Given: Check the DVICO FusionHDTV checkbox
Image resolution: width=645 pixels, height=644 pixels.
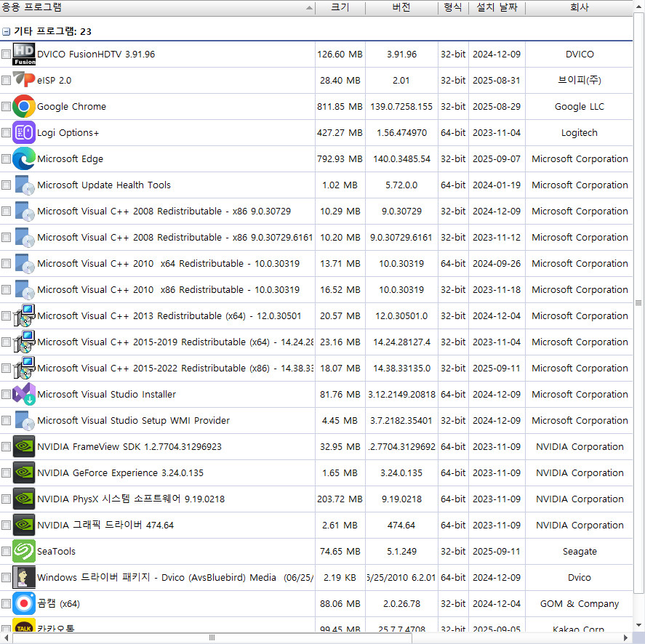Looking at the screenshot, I should point(6,55).
